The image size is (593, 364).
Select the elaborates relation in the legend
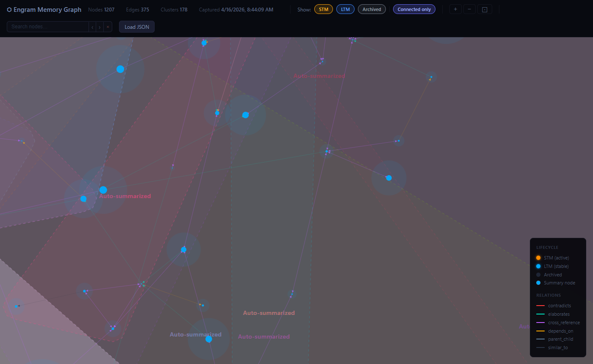point(540,314)
